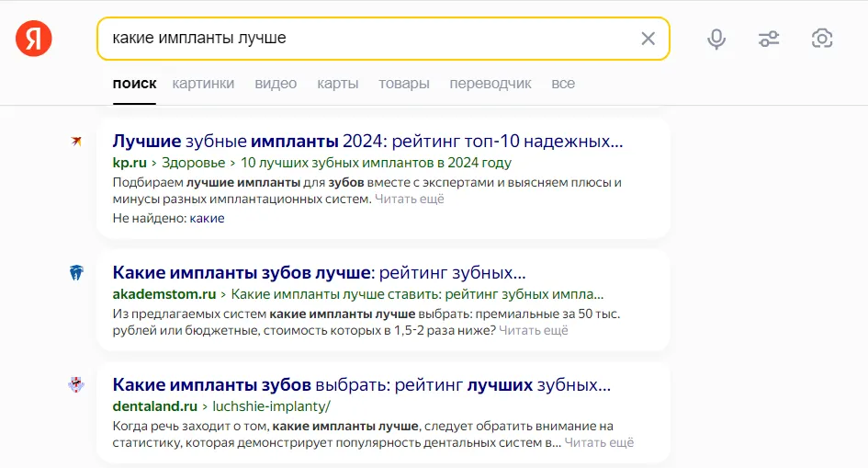Click the dentaland.ru domain link

pyautogui.click(x=155, y=406)
